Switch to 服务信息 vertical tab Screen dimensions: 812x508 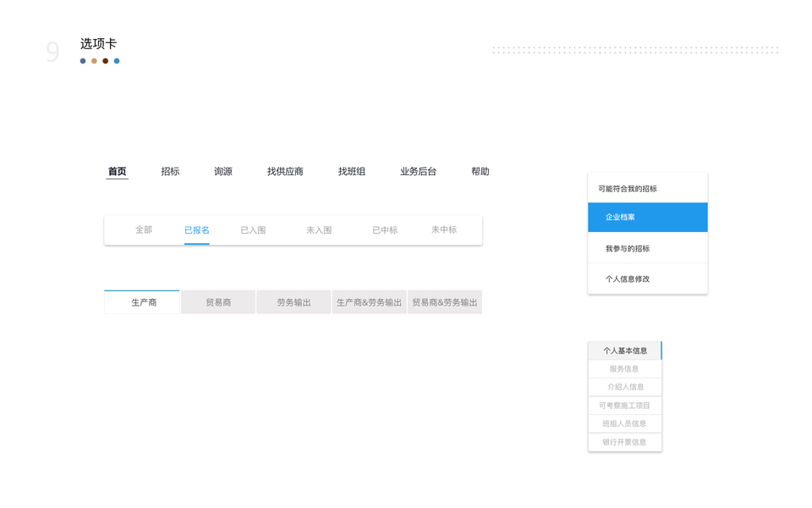pyautogui.click(x=625, y=369)
